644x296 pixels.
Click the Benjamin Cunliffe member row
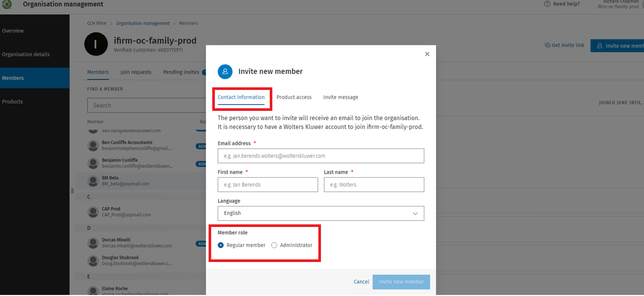tap(141, 163)
